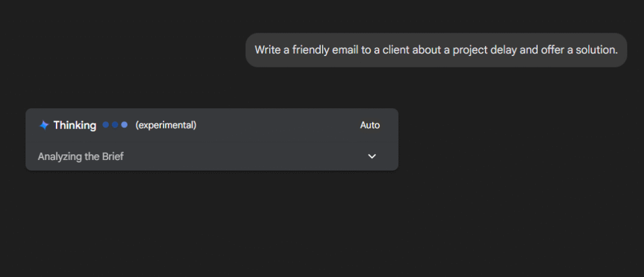
Task: Click empty header space between experimental and Auto
Action: coord(277,125)
